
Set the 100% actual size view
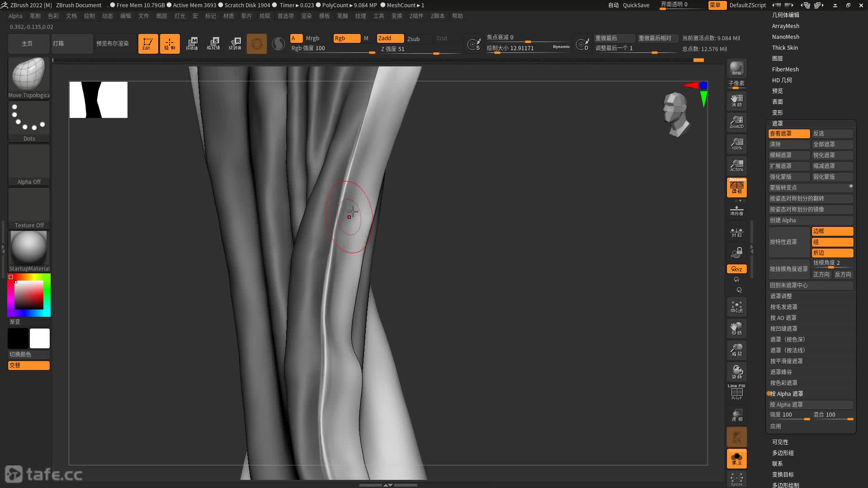point(736,144)
